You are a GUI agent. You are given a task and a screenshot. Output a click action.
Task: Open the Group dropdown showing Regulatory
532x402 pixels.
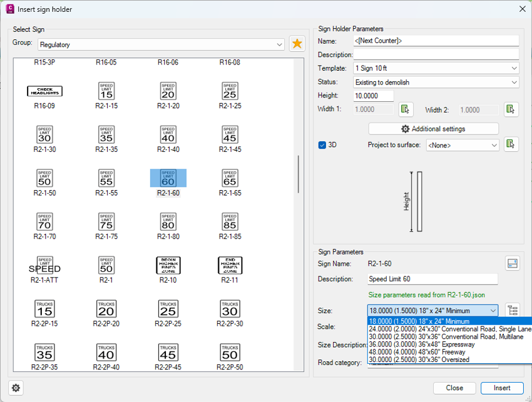(161, 44)
